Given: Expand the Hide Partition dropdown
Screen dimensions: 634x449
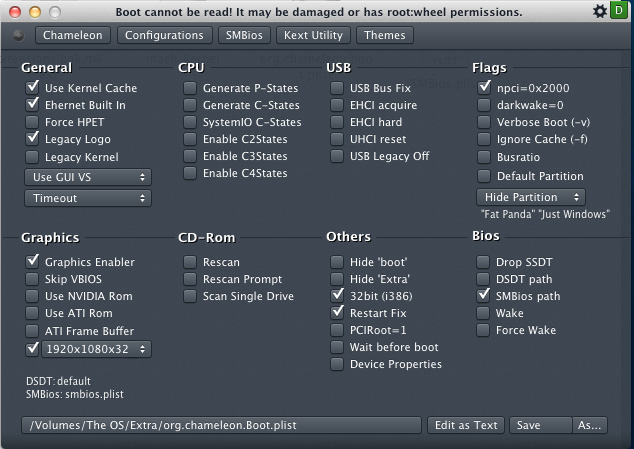Looking at the screenshot, I should [530, 197].
